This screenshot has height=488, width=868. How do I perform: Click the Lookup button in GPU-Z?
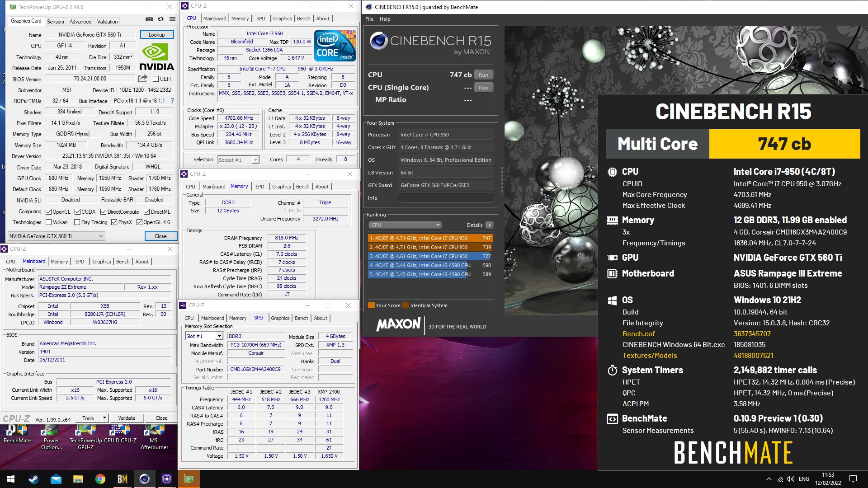tap(156, 34)
